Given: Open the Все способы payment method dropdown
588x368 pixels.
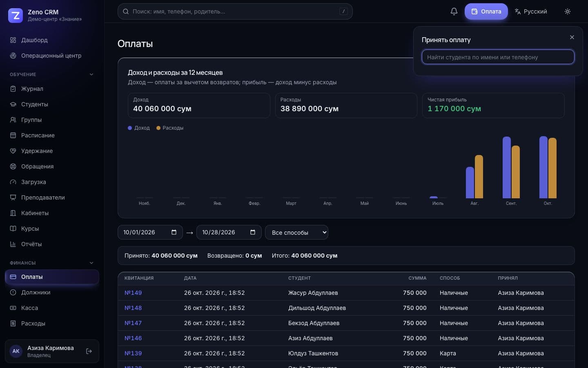Looking at the screenshot, I should pyautogui.click(x=296, y=232).
